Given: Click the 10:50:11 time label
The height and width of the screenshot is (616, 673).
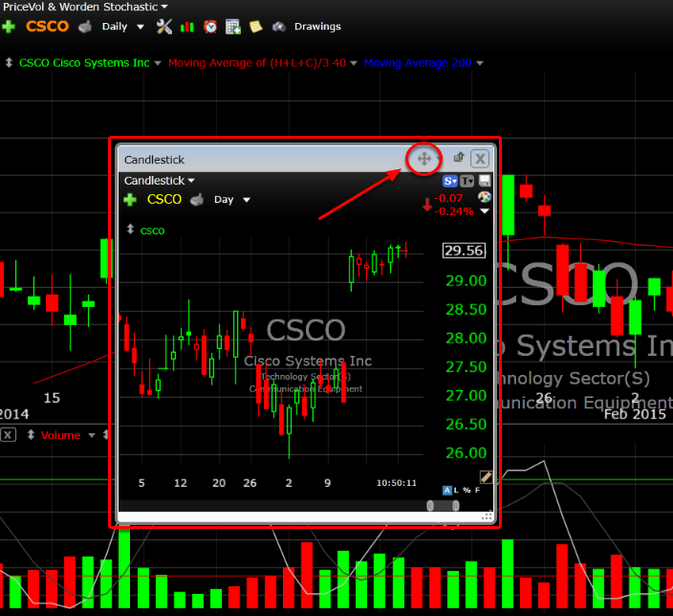Looking at the screenshot, I should (x=397, y=483).
